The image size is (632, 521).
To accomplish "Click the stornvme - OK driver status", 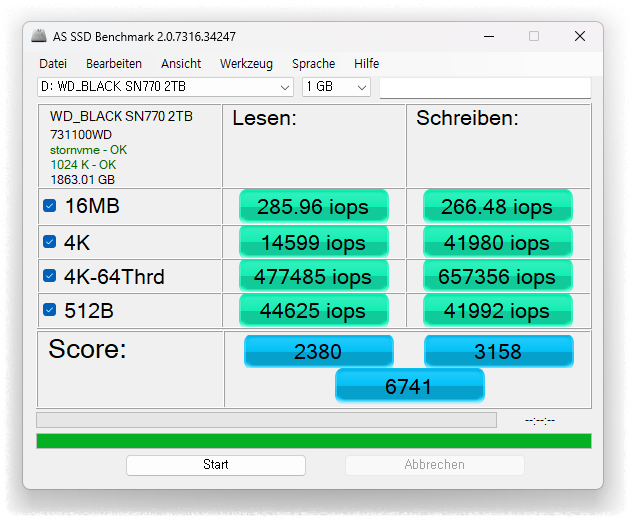I will click(88, 150).
